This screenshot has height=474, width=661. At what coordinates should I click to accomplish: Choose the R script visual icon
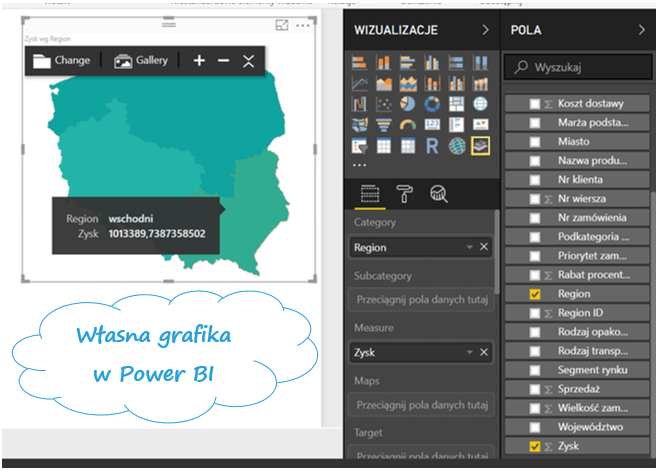432,146
